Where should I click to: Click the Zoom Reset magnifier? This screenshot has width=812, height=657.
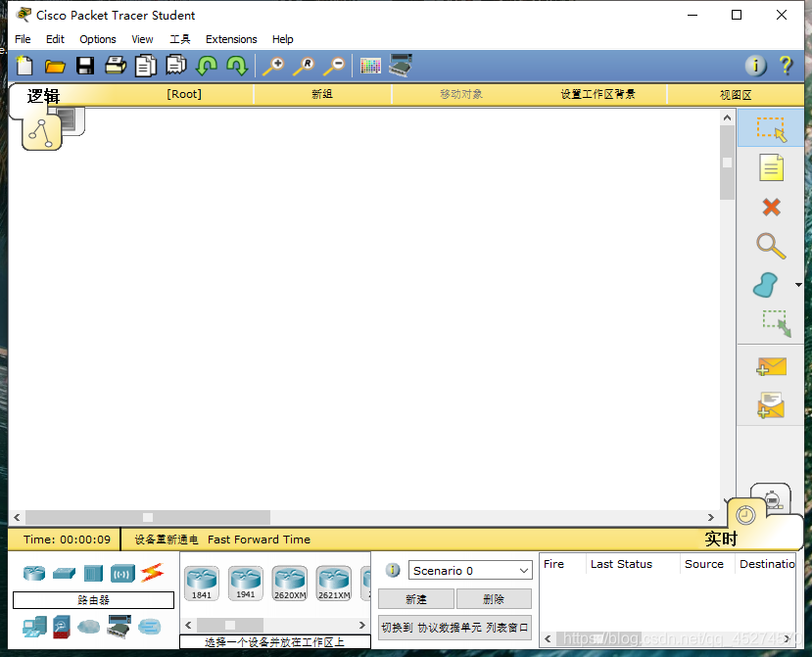pyautogui.click(x=304, y=67)
